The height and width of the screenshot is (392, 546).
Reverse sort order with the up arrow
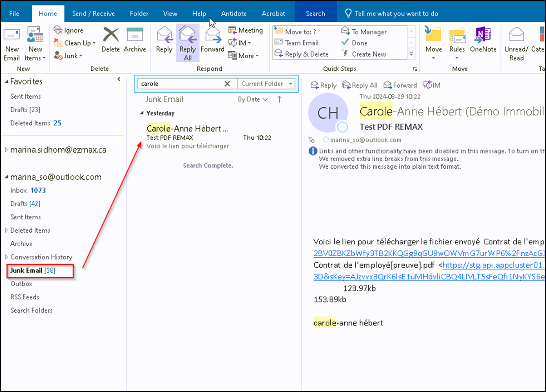[x=279, y=99]
